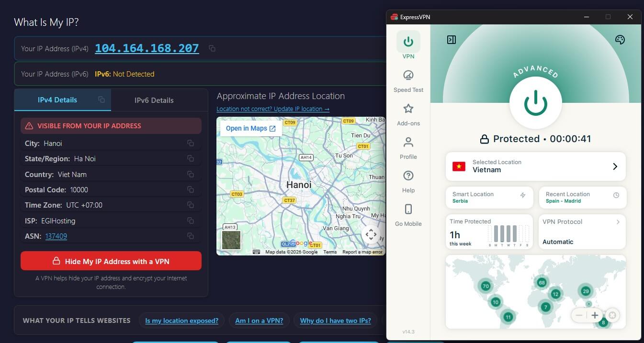Image resolution: width=644 pixels, height=343 pixels.
Task: Select the 68 servers cluster on map
Action: point(542,282)
